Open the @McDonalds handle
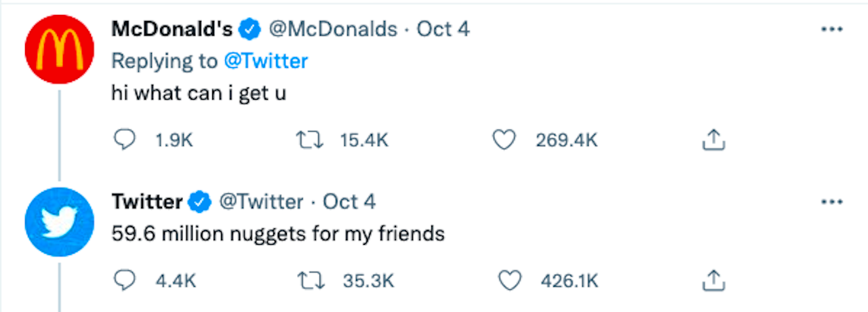Image resolution: width=868 pixels, height=312 pixels. tap(333, 29)
